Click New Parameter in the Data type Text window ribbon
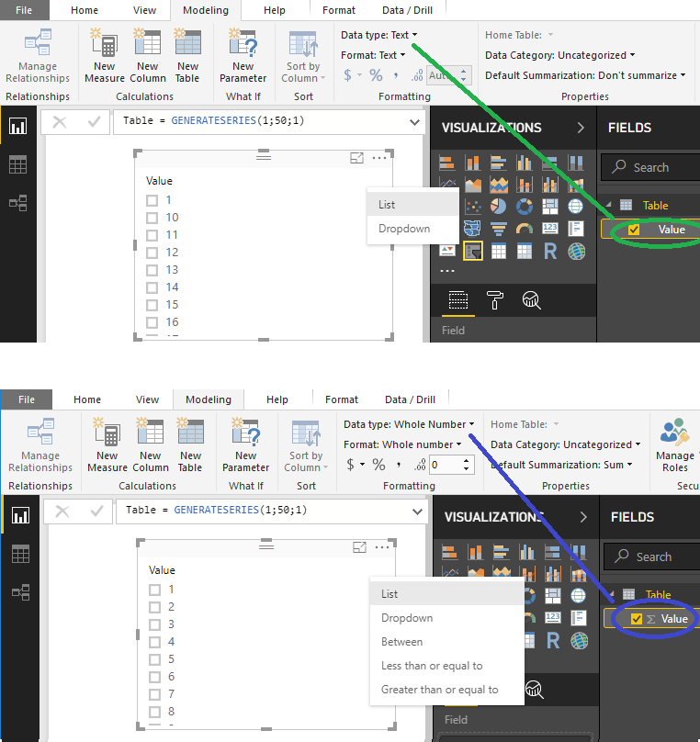The width and height of the screenshot is (700, 742). tap(243, 56)
